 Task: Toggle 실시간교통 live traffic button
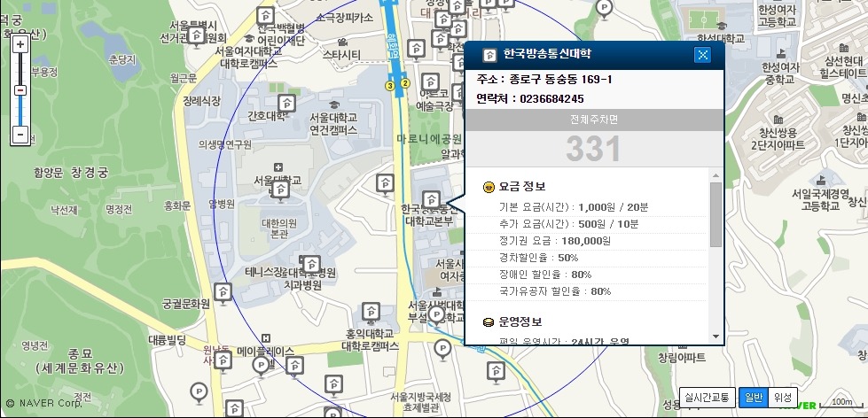point(707,397)
